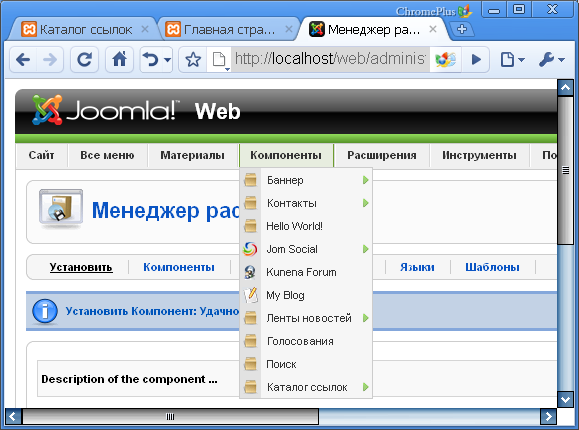579x430 pixels.
Task: Open the Компоненты extension manager link
Action: (x=179, y=267)
